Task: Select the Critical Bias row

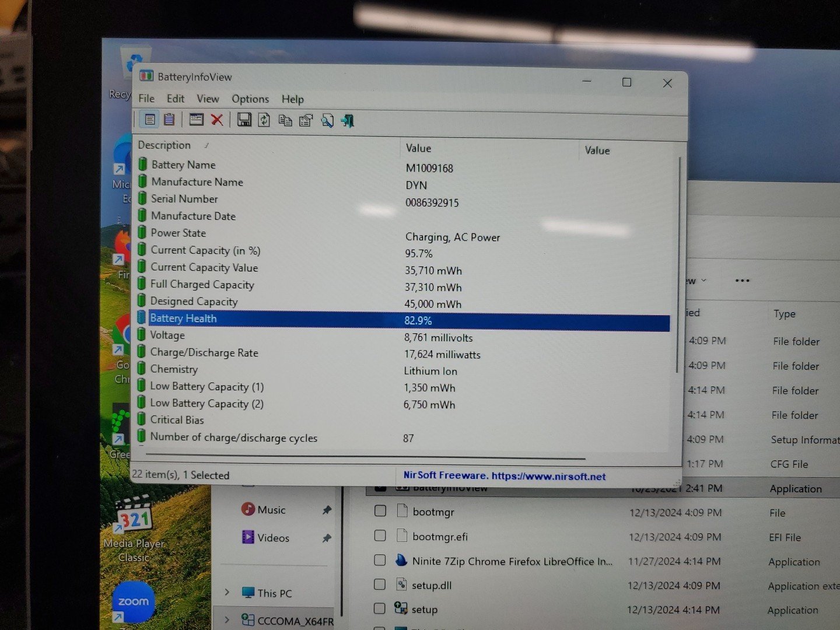Action: pos(402,421)
